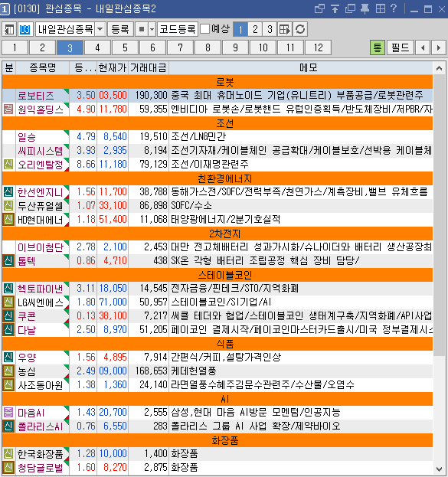
Task: Click the link-window icon in title bar
Action: (x=319, y=8)
